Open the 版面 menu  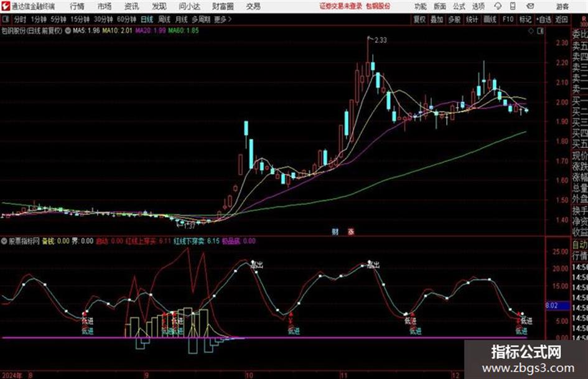click(x=439, y=6)
